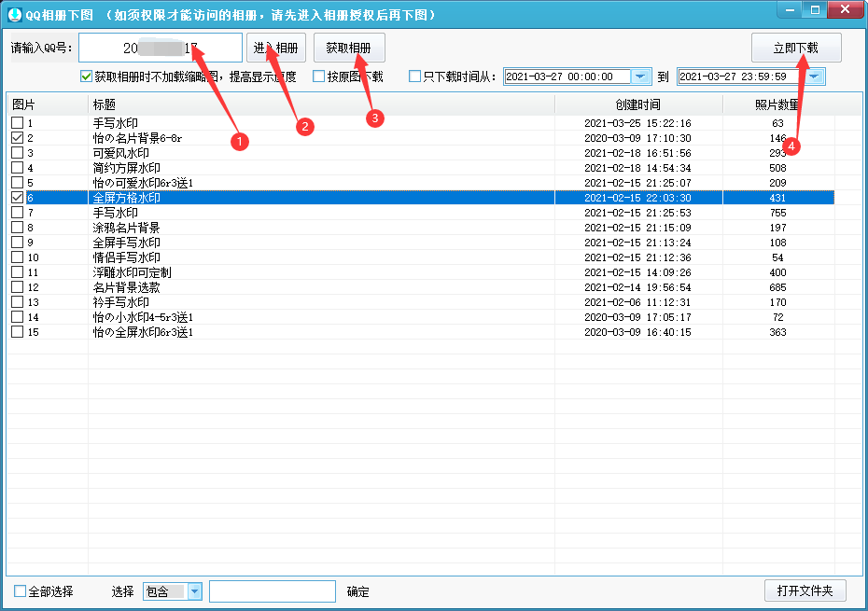
Task: Select album title 名片背景选款
Action: pos(126,287)
